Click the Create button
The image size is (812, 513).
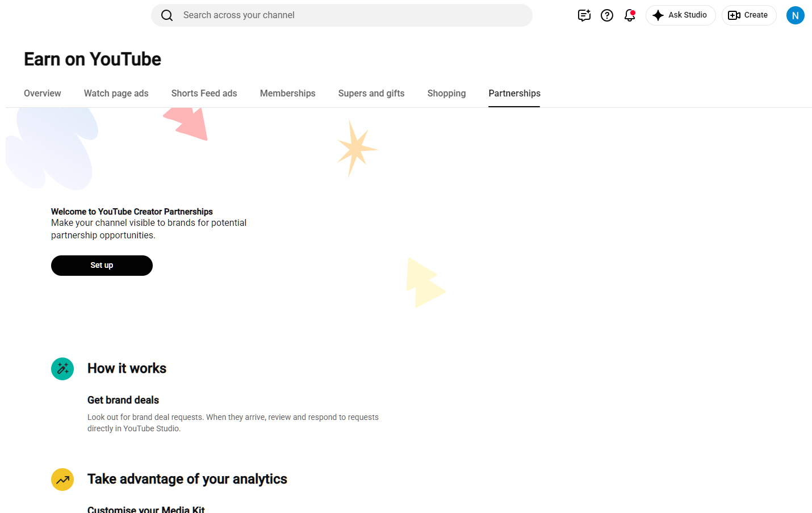tap(748, 15)
